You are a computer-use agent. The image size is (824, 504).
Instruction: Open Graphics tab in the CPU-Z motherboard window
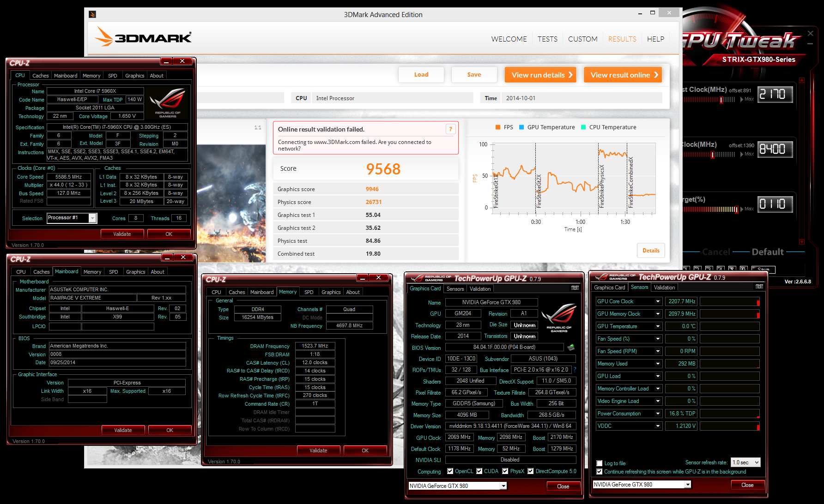pyautogui.click(x=136, y=272)
